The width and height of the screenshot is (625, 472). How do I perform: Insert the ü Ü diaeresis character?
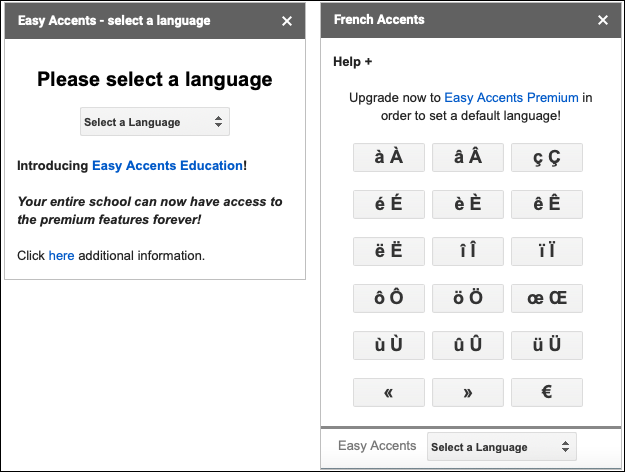547,345
